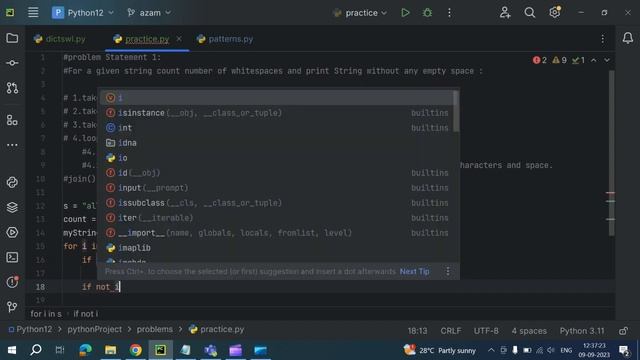The image size is (640, 360).
Task: Close the practice.py tab
Action: 179,39
